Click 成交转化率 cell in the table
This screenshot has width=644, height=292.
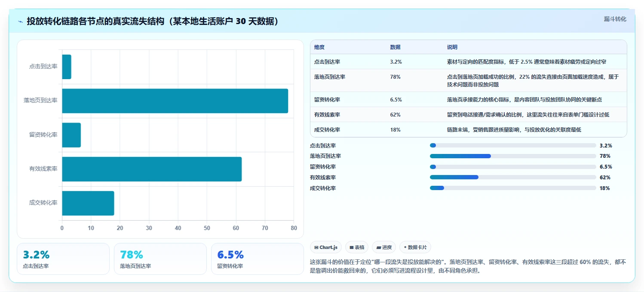[327, 129]
